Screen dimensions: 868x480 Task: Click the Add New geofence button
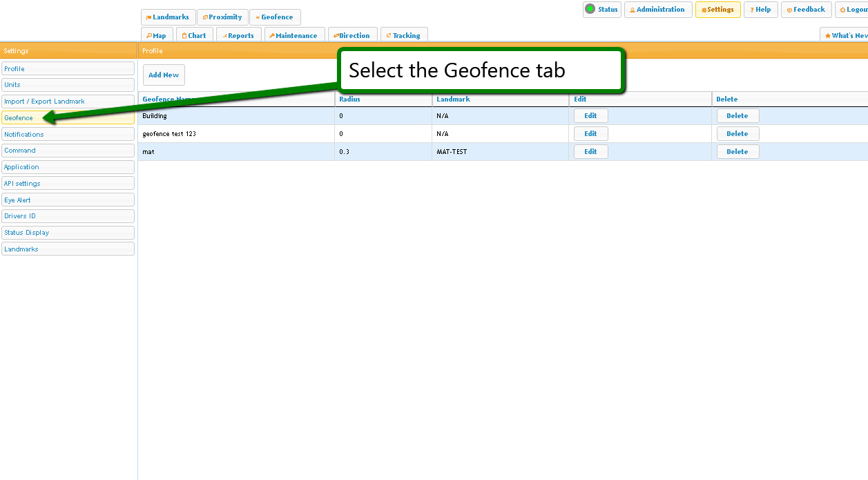[x=164, y=75]
